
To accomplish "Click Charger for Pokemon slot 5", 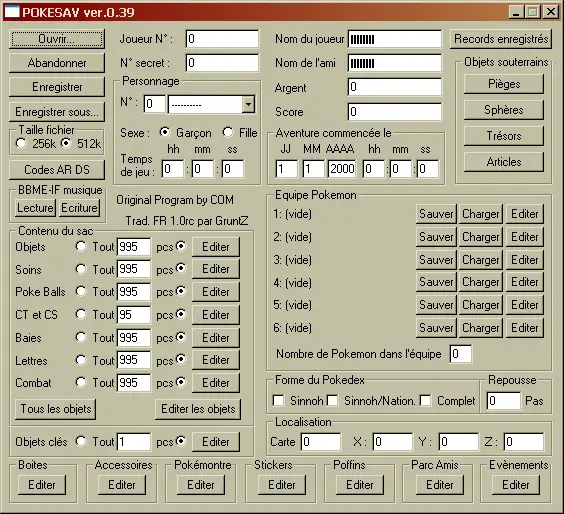I will coord(481,305).
